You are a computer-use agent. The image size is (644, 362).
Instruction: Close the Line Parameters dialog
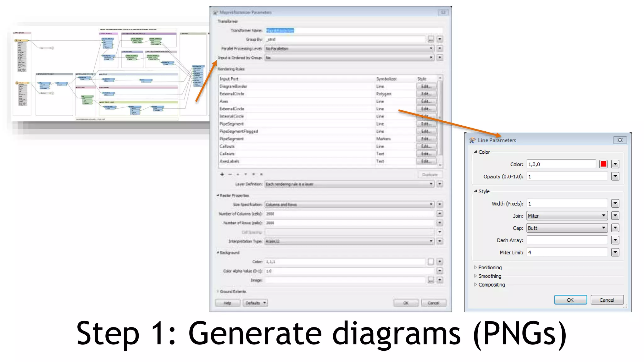point(620,140)
